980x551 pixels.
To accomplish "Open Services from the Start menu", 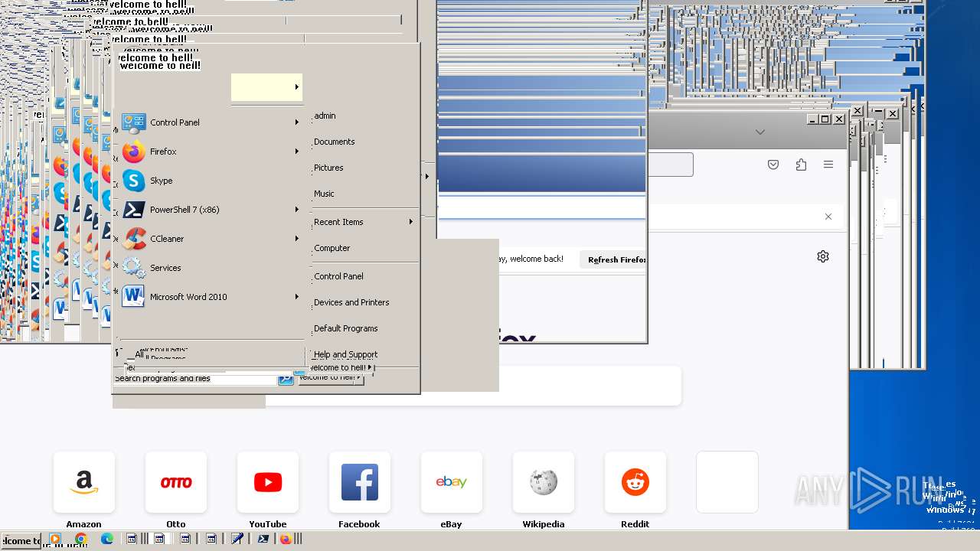I will click(134, 268).
